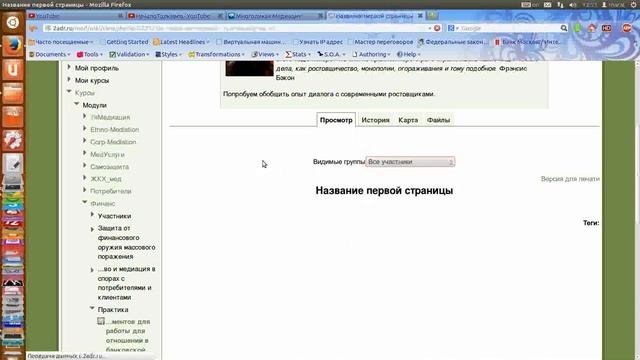Screen dimensions: 640x360
Task: Open 'Latest Headlines' bookmarks dropdown
Action: click(x=181, y=42)
